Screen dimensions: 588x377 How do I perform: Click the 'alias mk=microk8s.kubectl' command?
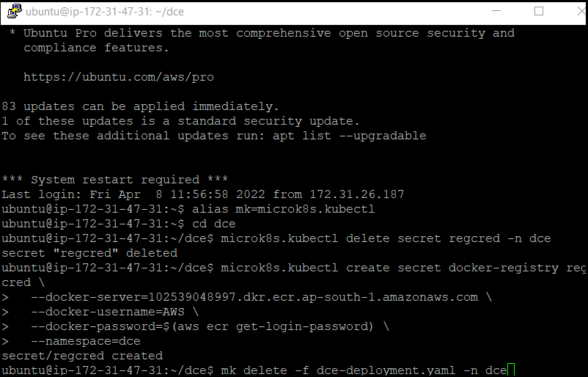click(x=283, y=209)
